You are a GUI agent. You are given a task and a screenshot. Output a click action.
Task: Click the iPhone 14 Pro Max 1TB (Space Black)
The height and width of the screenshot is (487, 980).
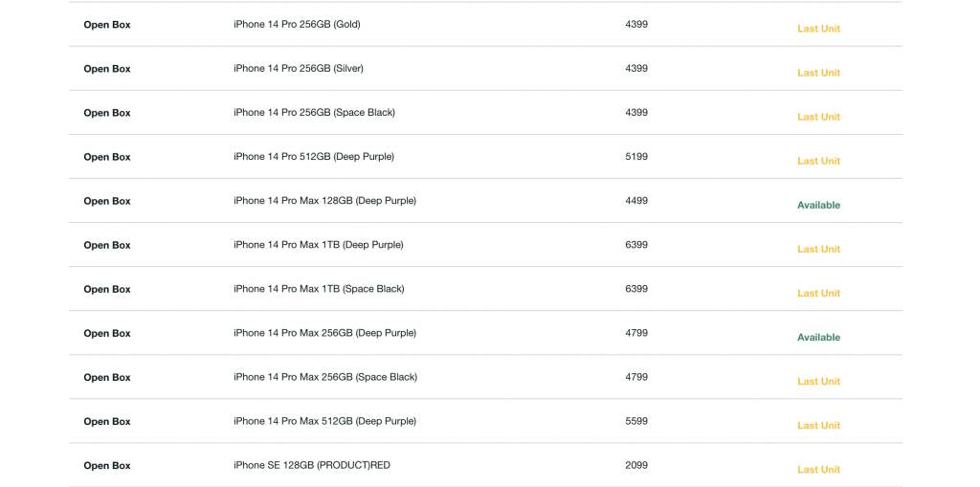click(319, 289)
